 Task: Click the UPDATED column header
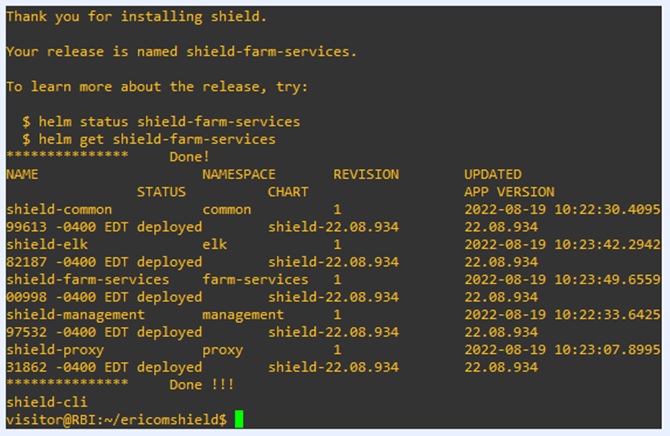493,174
